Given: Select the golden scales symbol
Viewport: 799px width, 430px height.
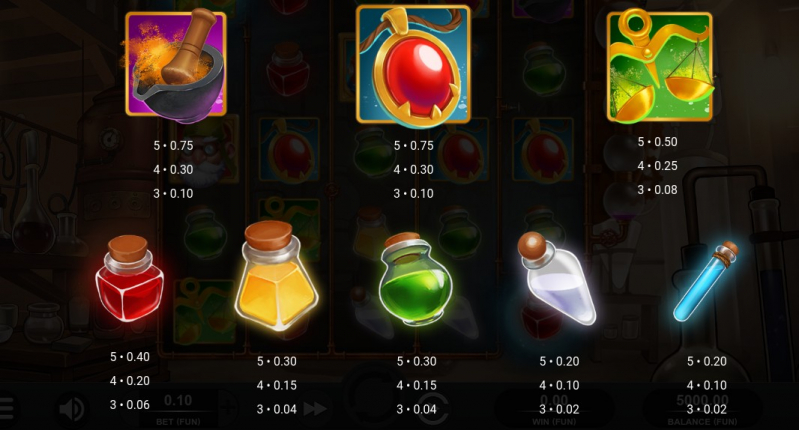Looking at the screenshot, I should [659, 66].
